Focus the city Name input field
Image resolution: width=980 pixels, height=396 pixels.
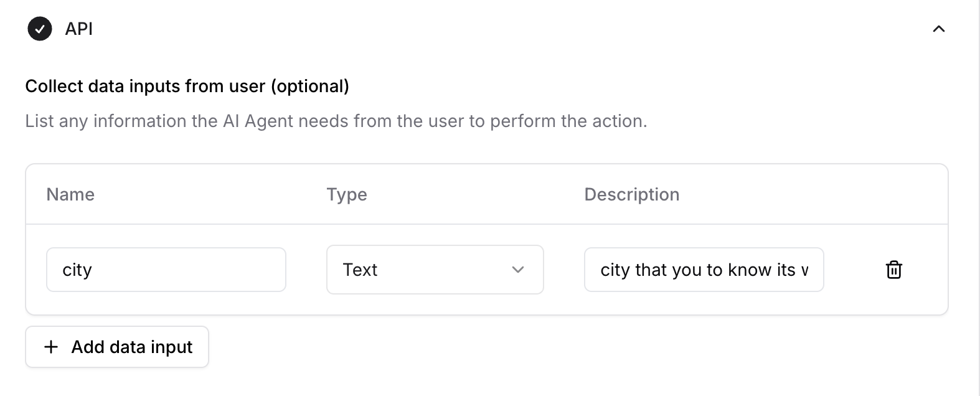pyautogui.click(x=166, y=270)
